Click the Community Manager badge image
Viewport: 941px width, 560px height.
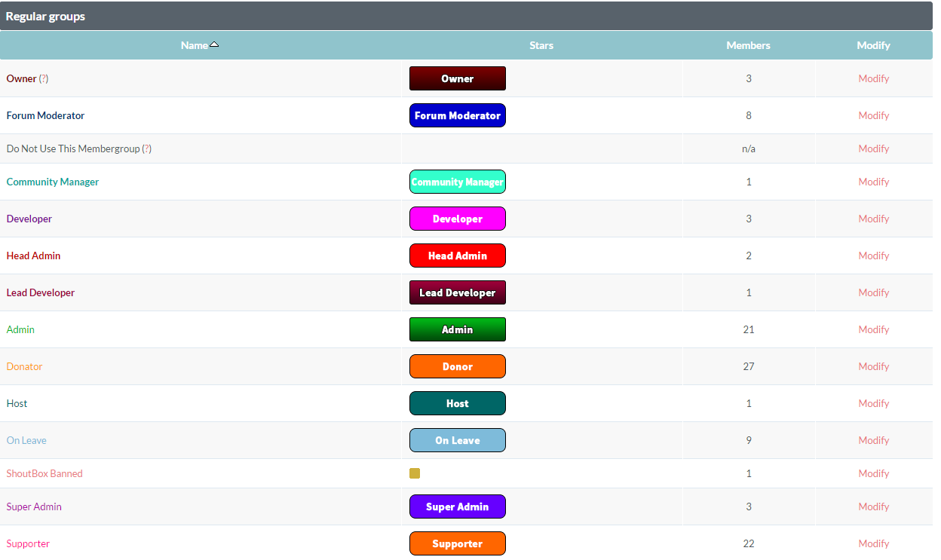coord(457,182)
